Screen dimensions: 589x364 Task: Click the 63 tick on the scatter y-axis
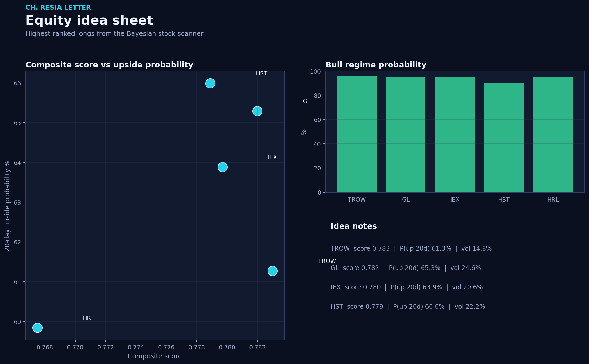17,203
